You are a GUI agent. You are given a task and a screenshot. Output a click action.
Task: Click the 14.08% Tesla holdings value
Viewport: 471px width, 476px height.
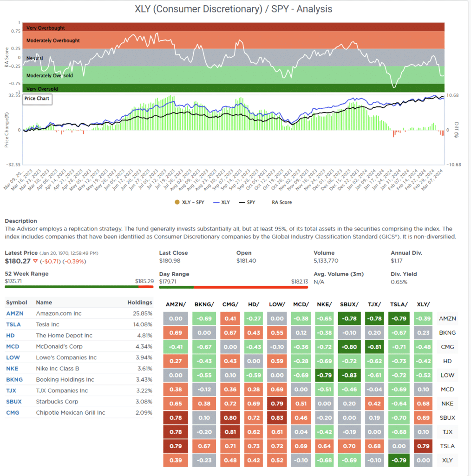(143, 324)
